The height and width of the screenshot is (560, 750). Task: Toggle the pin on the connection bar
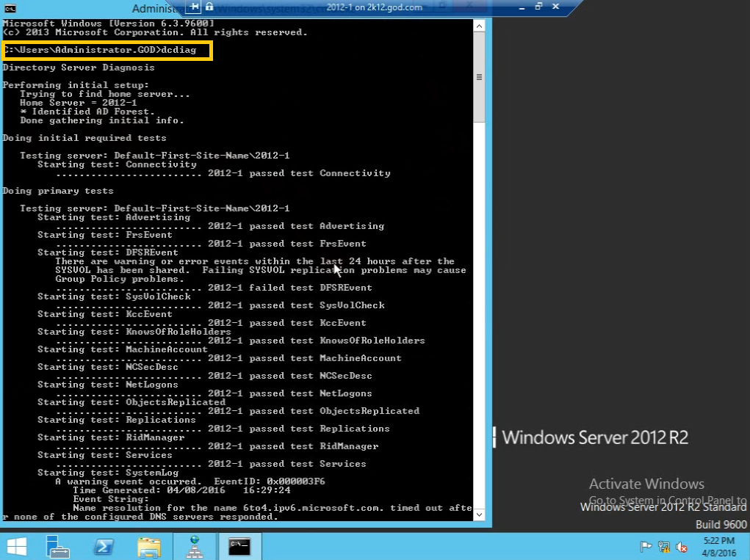coord(195,7)
